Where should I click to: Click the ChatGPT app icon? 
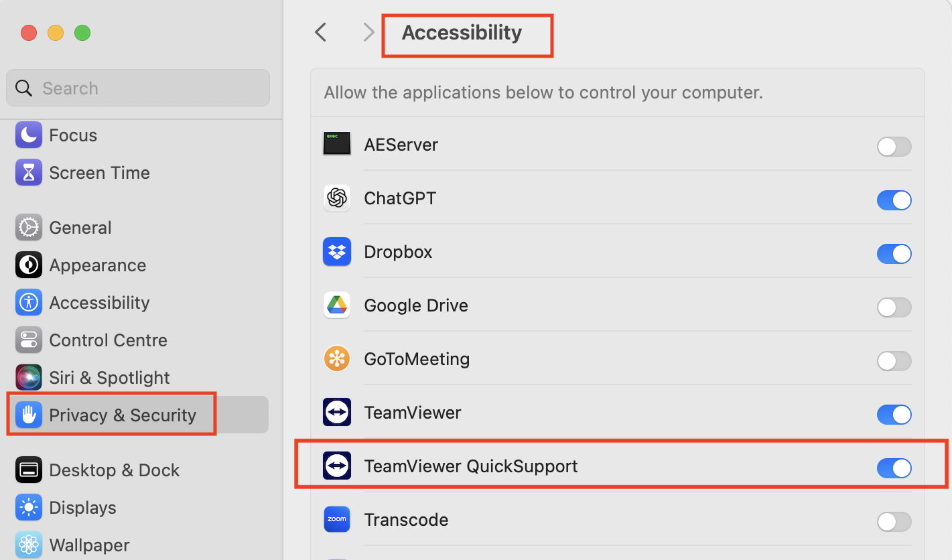click(x=337, y=198)
